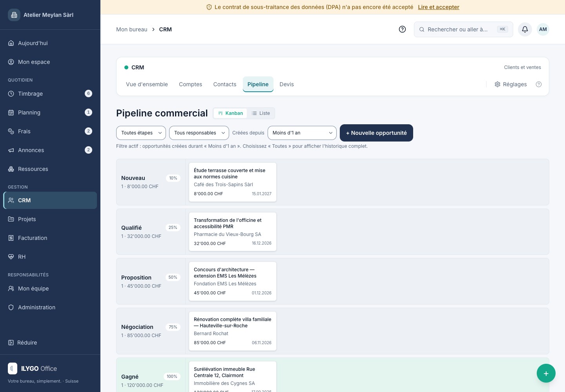Click Frais badge count 2
565x392 pixels.
[89, 131]
